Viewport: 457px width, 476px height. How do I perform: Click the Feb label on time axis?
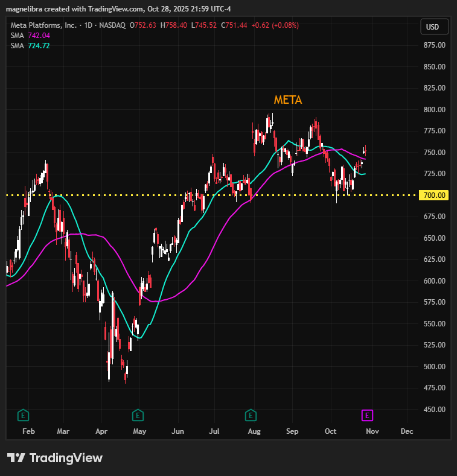tap(28, 431)
